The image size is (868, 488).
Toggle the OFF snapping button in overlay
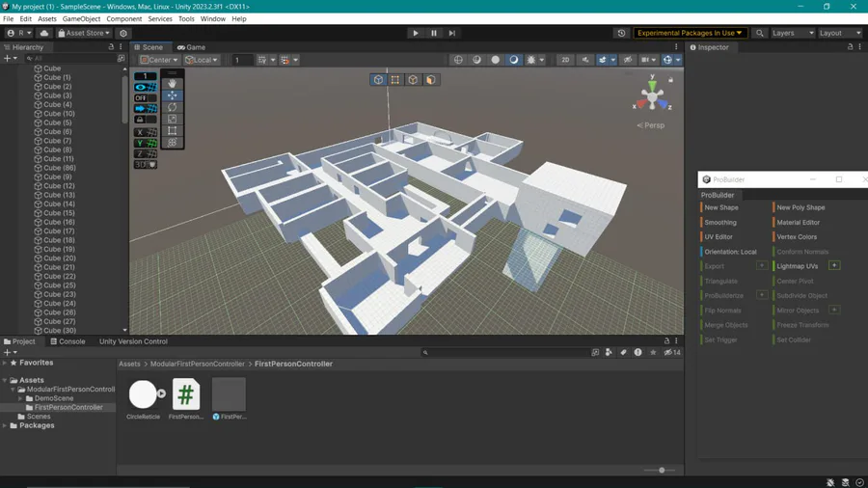point(145,98)
